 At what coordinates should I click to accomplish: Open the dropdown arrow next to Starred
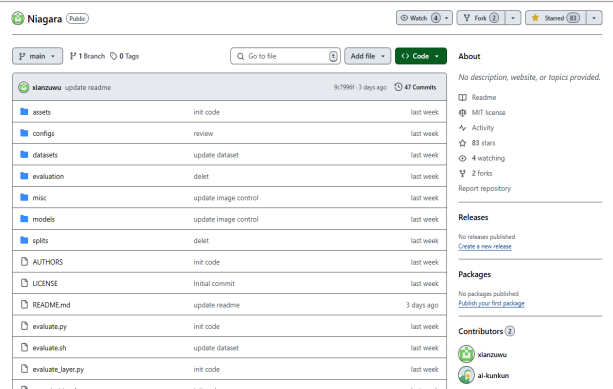tap(594, 18)
